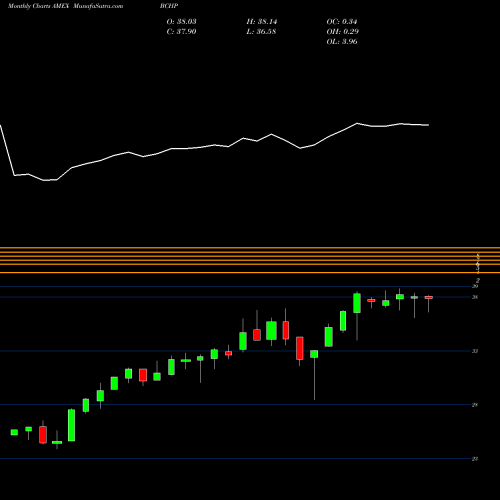Select the low price value L: 36.58
Viewport: 500px width, 500px height.
click(x=261, y=32)
